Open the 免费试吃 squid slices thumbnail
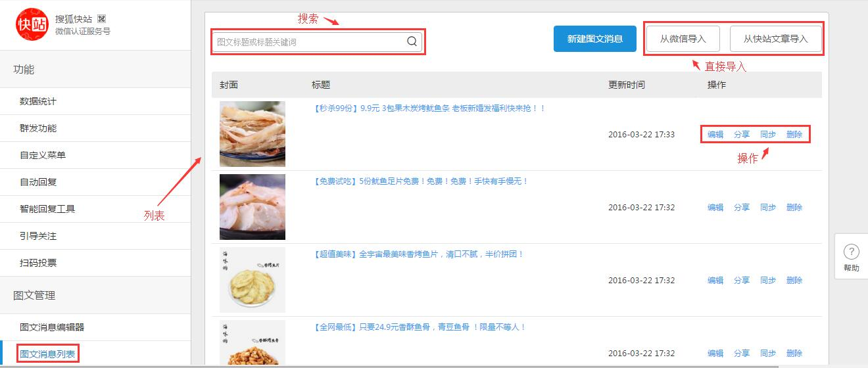 (x=253, y=207)
